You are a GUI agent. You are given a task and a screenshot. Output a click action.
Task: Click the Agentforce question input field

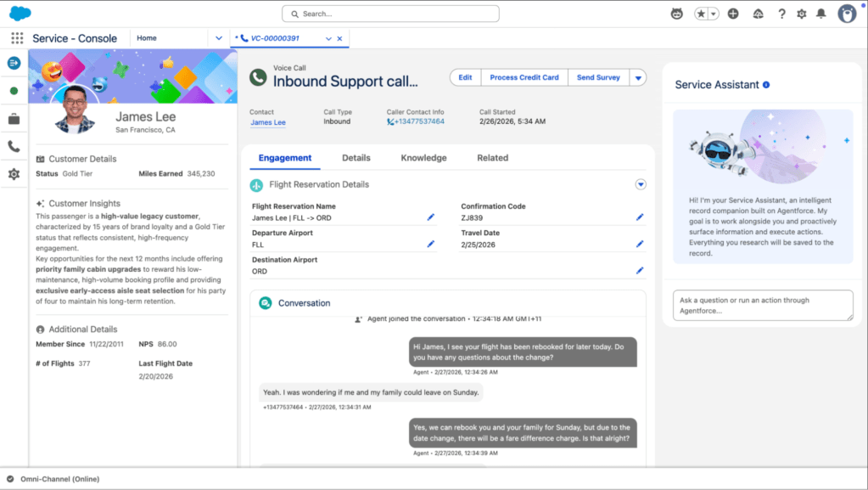click(761, 305)
